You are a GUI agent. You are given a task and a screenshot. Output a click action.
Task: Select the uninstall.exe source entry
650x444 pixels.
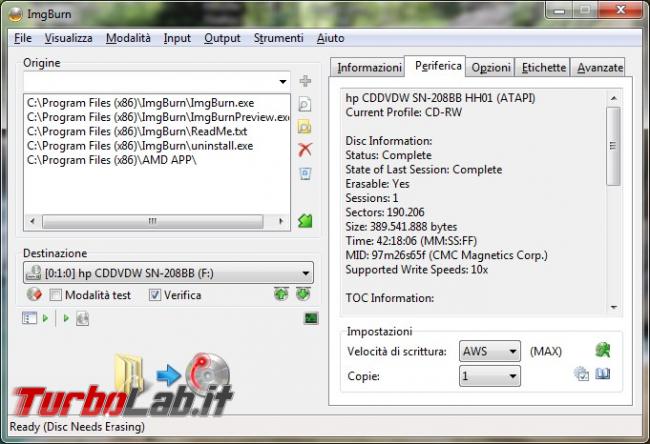[x=140, y=146]
